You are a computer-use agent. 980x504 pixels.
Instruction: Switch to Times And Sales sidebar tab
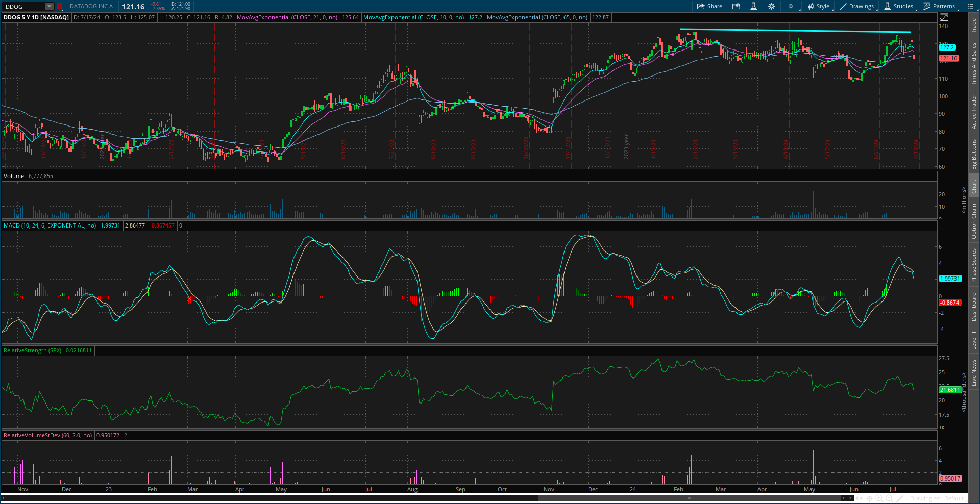pos(974,64)
